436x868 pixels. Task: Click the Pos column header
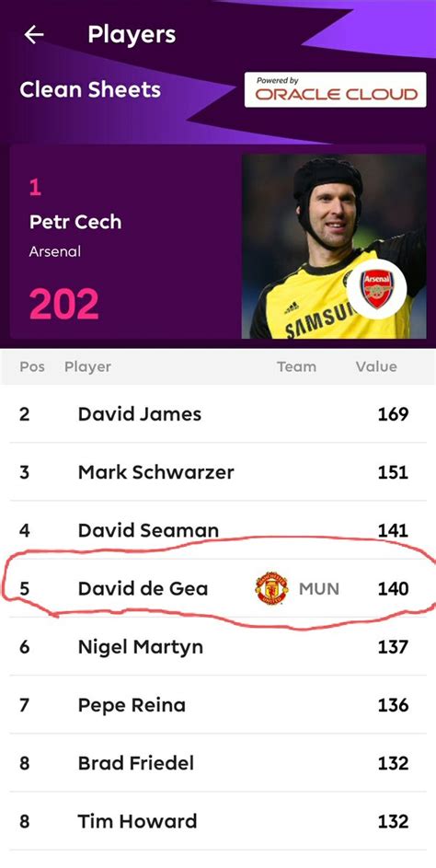32,366
